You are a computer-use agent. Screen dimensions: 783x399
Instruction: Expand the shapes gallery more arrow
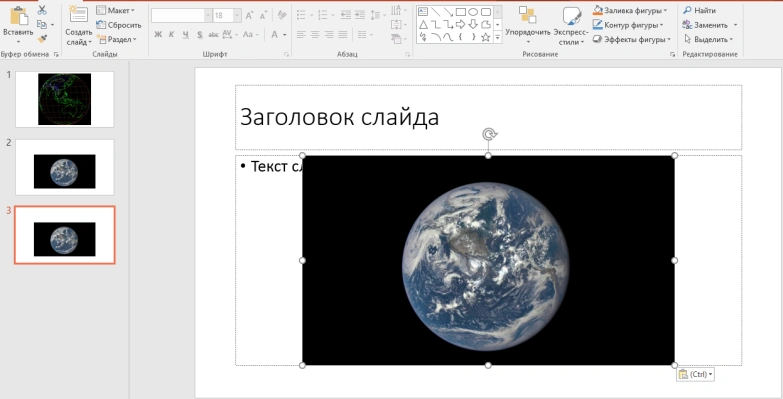(497, 37)
